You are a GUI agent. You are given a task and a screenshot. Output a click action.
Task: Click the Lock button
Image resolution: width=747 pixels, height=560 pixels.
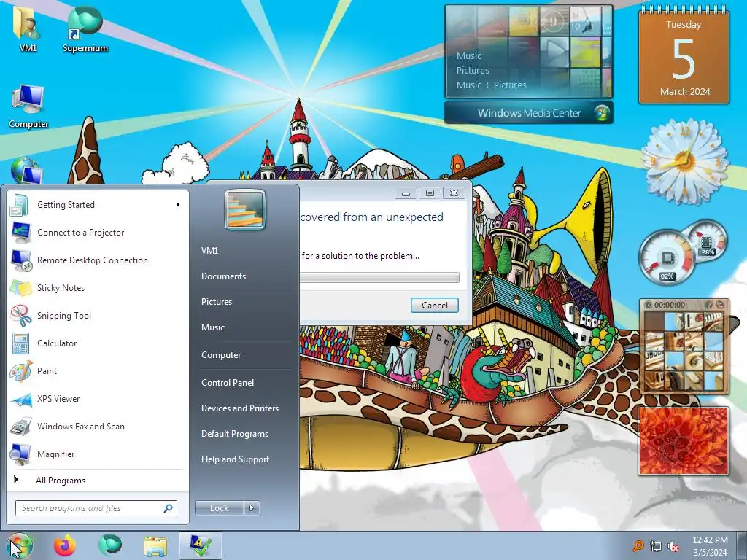click(x=219, y=508)
